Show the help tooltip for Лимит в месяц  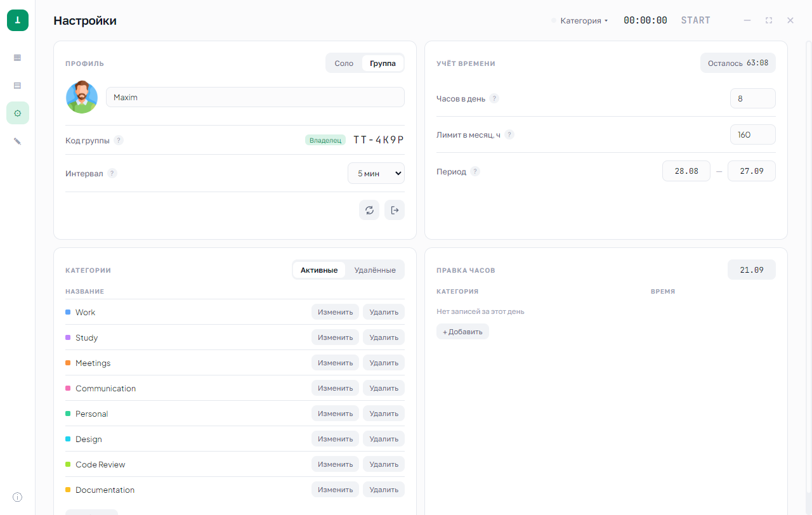tap(509, 134)
